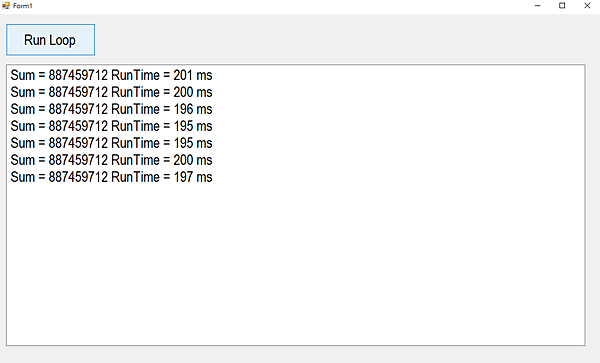This screenshot has height=363, width=600.
Task: Click the fourth output line in the textbox
Action: [111, 126]
